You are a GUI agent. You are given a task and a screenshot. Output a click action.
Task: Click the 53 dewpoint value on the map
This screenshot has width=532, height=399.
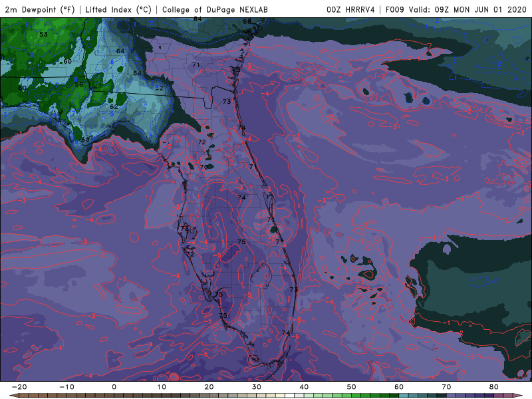pos(43,35)
